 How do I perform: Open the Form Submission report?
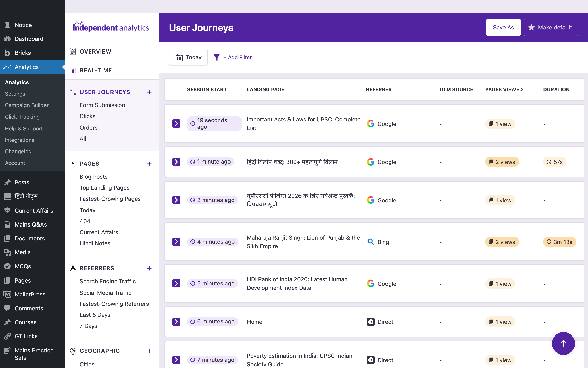coord(102,105)
